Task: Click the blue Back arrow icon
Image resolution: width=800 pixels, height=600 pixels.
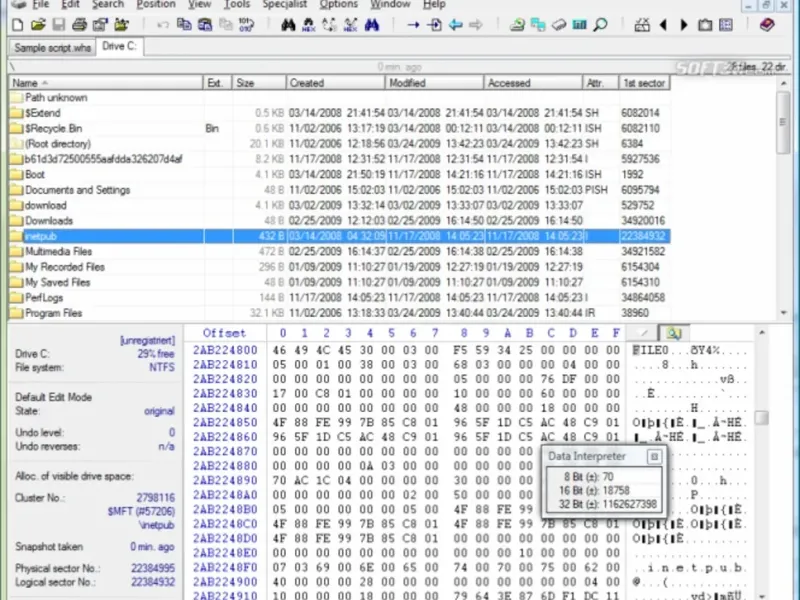Action: pos(456,24)
